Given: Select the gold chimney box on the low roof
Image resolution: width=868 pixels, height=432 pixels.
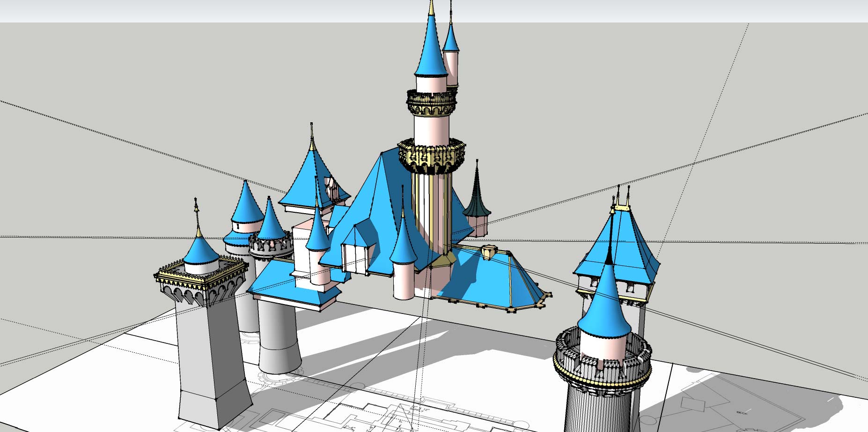Looking at the screenshot, I should [489, 252].
